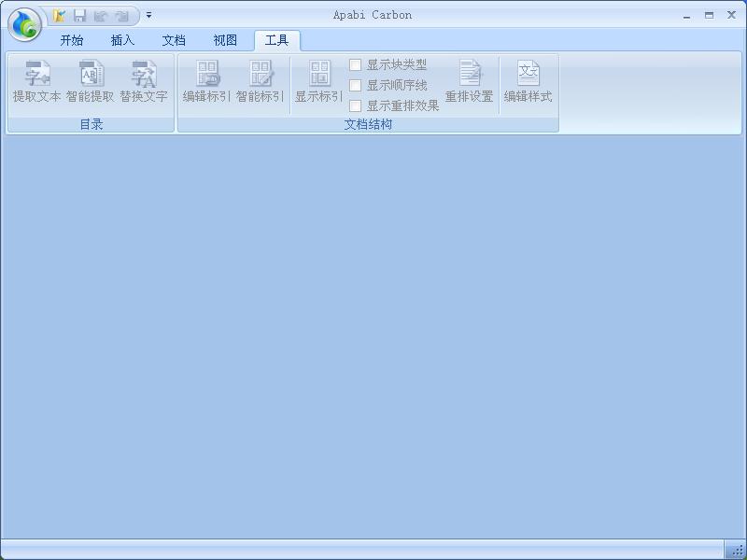Click the redo icon in quick access toolbar
747x560 pixels.
point(122,16)
